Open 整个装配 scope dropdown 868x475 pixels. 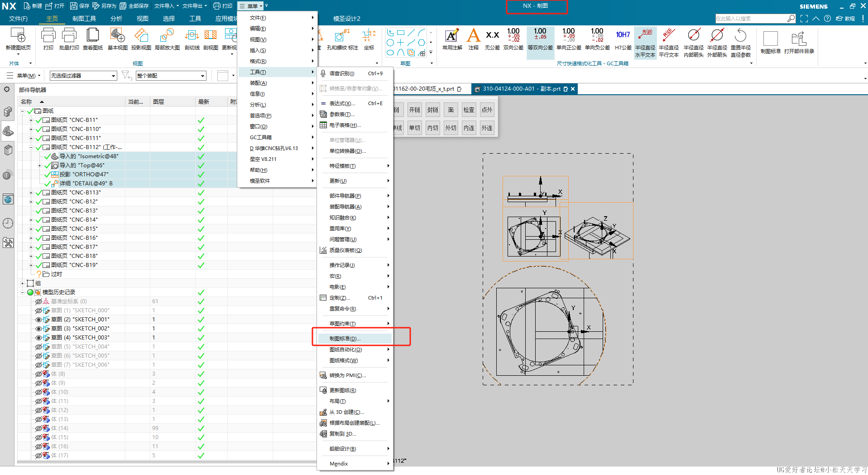tap(171, 76)
